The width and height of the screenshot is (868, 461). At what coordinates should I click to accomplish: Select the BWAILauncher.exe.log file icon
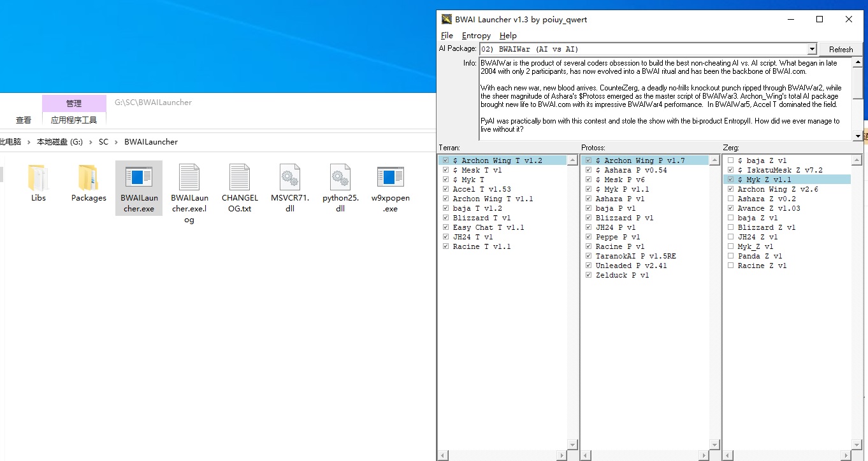click(189, 178)
